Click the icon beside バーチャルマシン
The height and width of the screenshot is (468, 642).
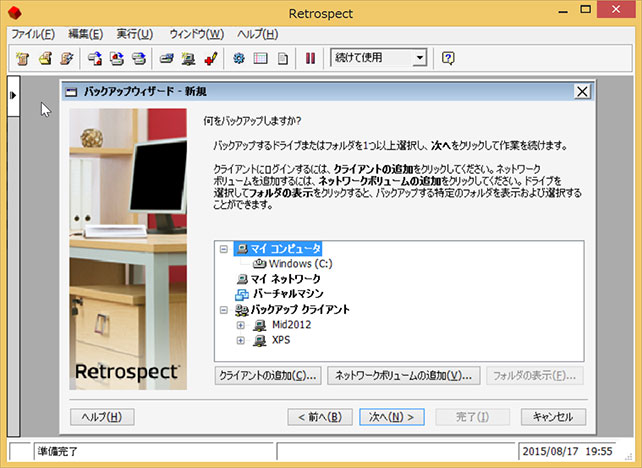tap(242, 294)
